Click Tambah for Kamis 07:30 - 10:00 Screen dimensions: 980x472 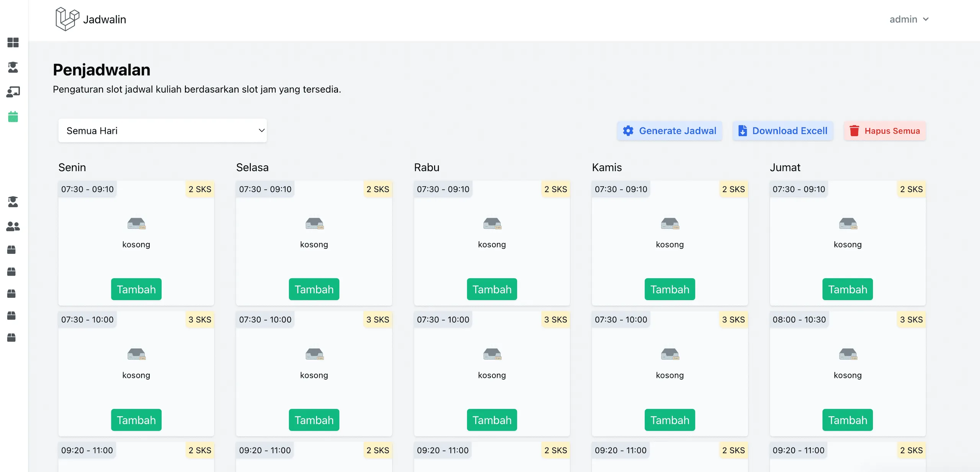click(x=670, y=420)
